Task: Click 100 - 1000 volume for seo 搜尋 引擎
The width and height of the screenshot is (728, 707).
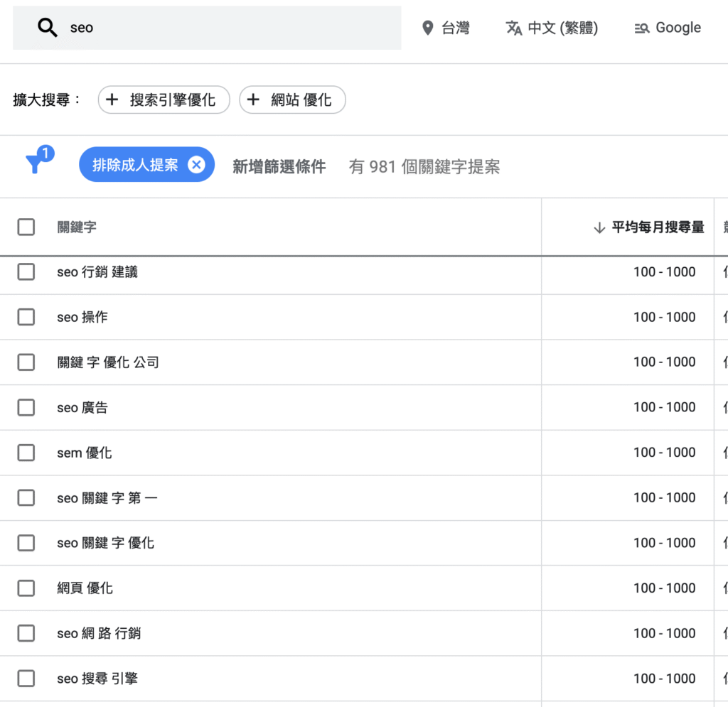Action: 665,679
